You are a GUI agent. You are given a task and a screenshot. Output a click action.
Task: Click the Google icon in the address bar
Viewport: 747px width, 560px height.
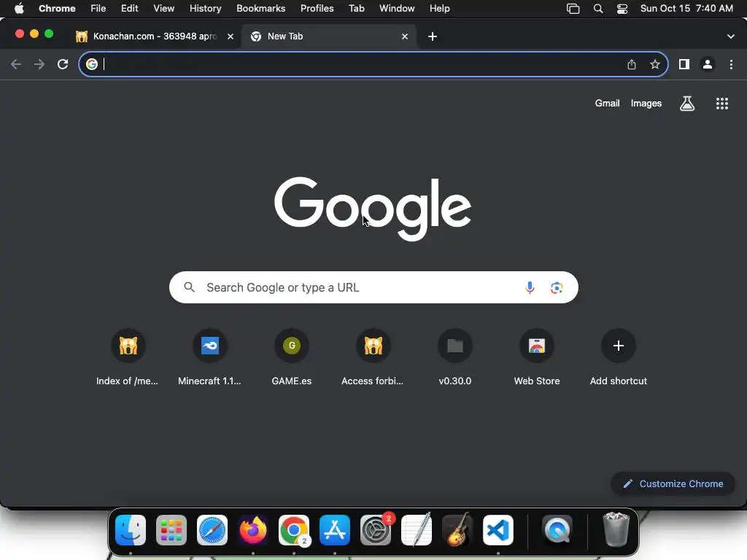[92, 64]
